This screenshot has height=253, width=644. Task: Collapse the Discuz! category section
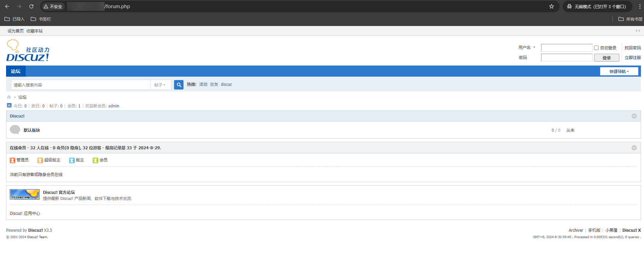(634, 116)
